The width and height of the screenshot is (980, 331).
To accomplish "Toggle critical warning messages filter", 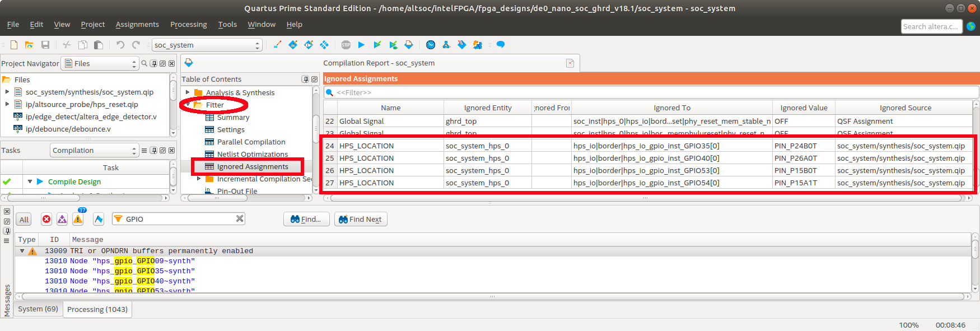I will pos(62,220).
